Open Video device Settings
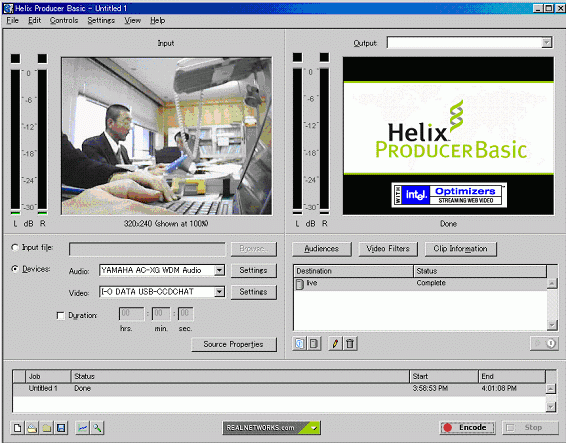 [253, 292]
